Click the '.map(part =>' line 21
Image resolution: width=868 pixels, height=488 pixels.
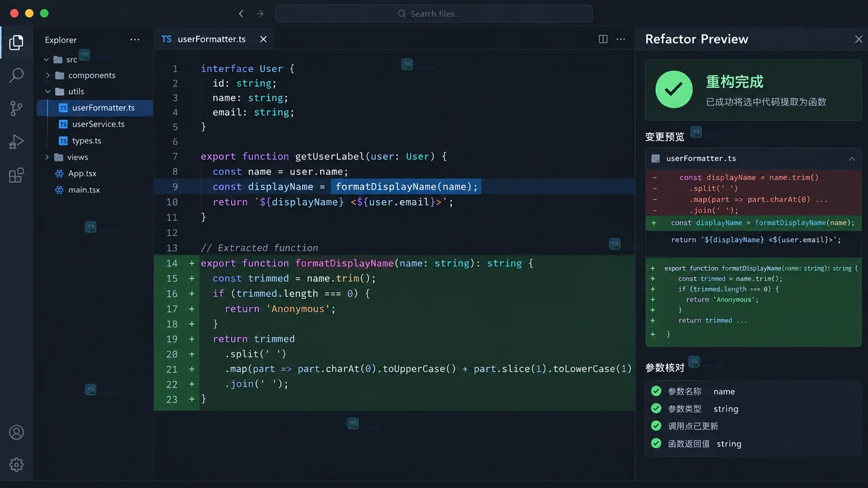point(428,369)
